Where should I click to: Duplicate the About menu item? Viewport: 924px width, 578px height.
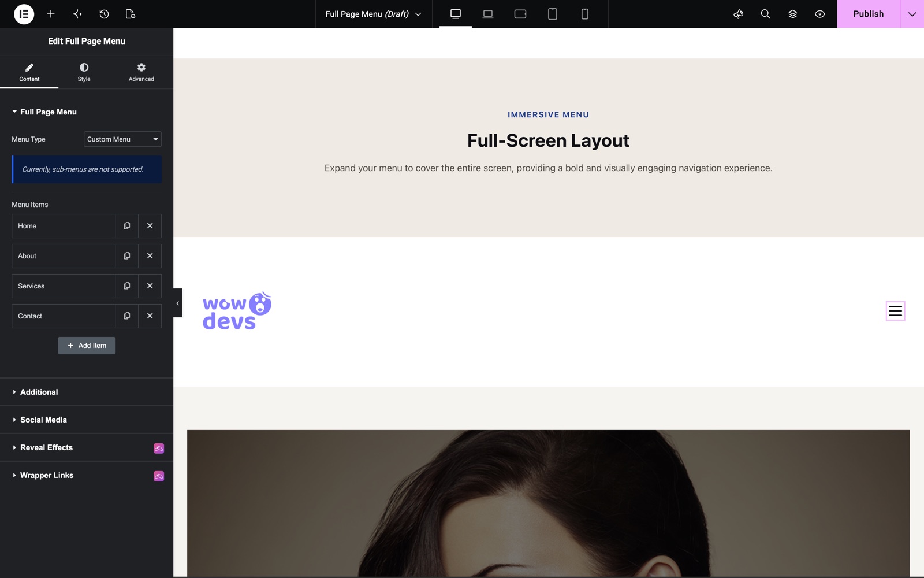pos(127,256)
